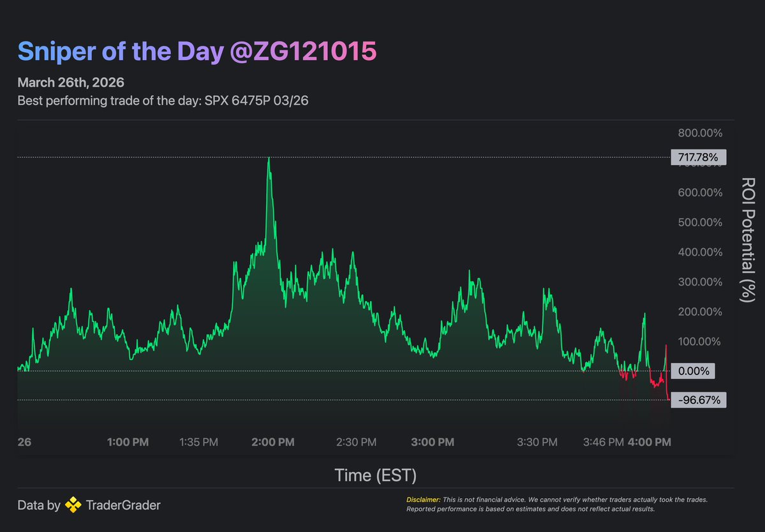The height and width of the screenshot is (532, 765).
Task: Click the TraderGrader diamond logo icon
Action: pos(73,505)
